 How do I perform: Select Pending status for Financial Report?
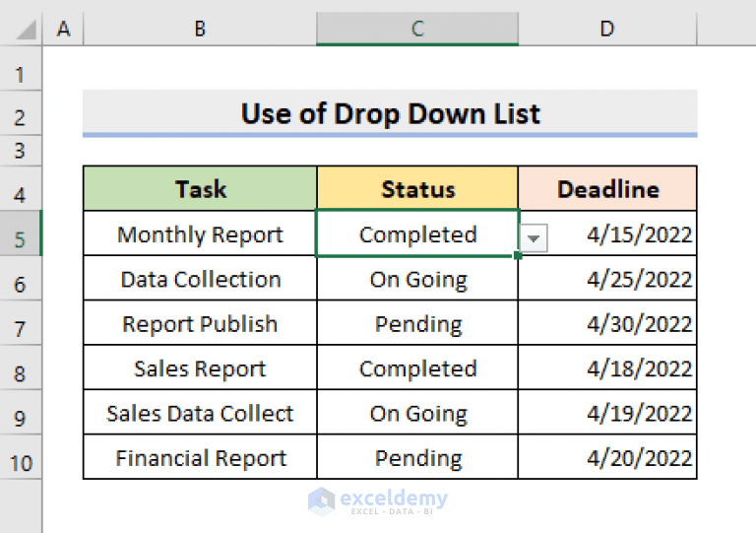[417, 457]
